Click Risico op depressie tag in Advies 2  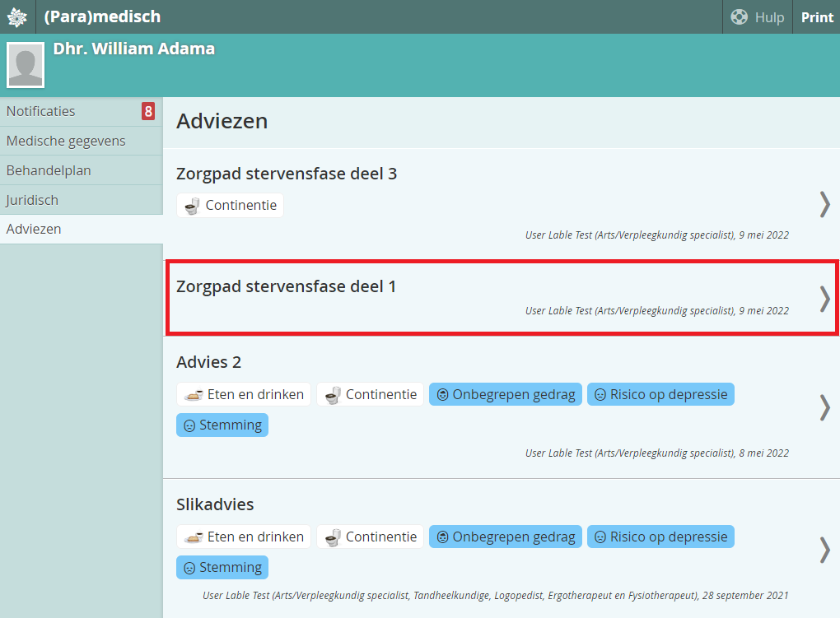[660, 395]
